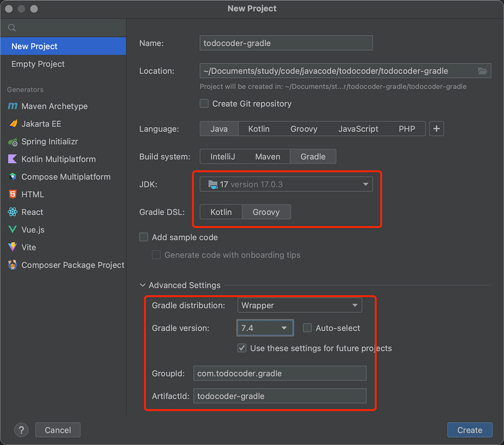The width and height of the screenshot is (504, 445).
Task: Click the Jakarta EE icon
Action: (x=13, y=123)
